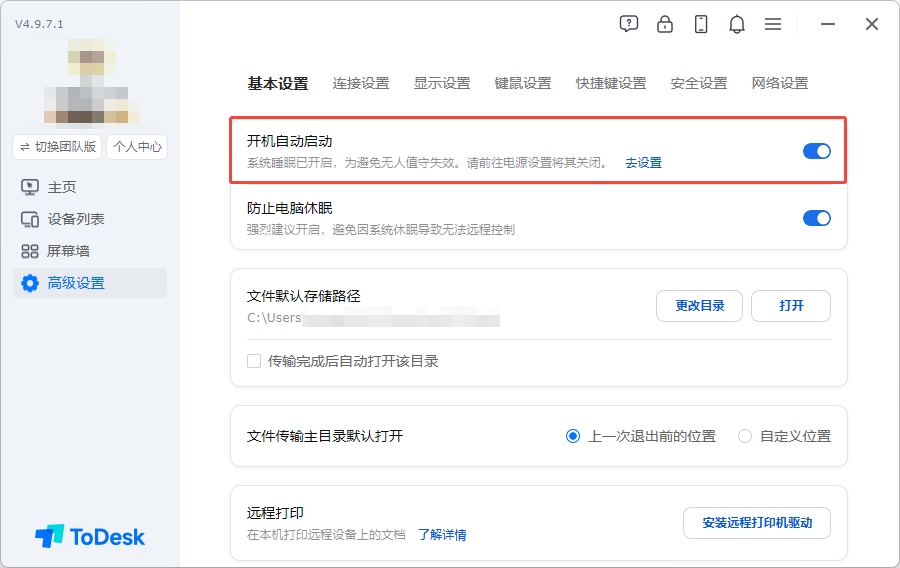Viewport: 900px width, 568px height.
Task: Minimize the ToDesk window
Action: click(828, 24)
